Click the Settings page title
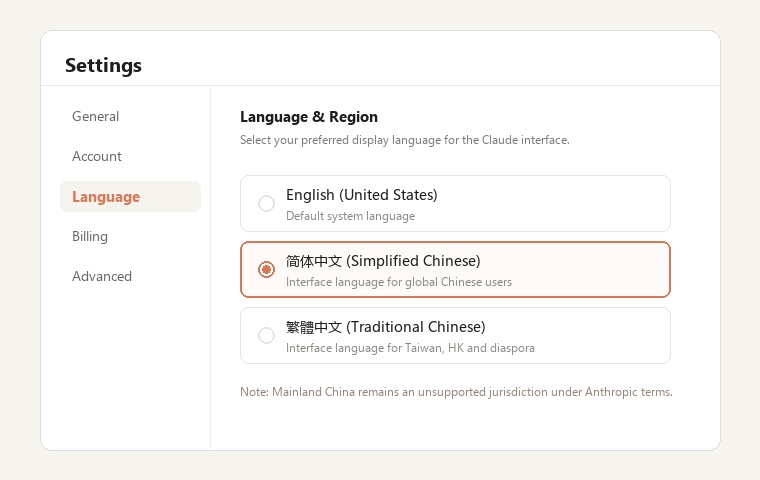The width and height of the screenshot is (760, 480). click(x=103, y=65)
